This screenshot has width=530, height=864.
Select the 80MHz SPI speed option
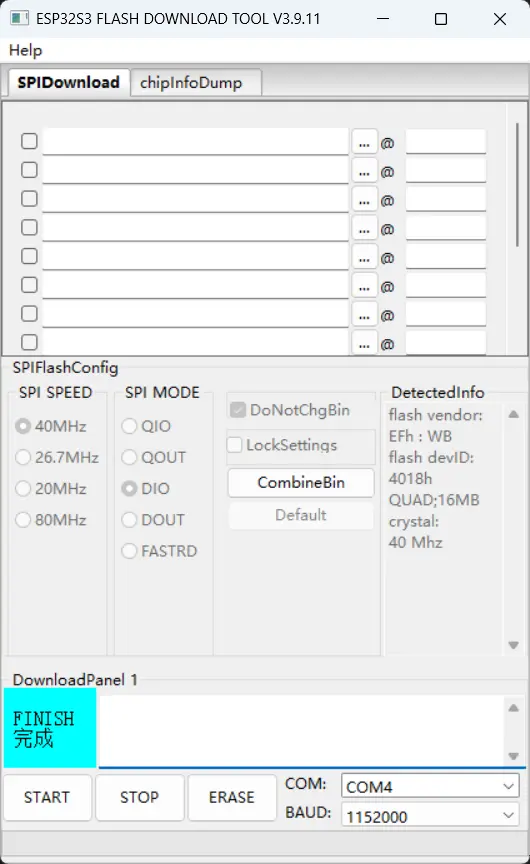click(x=23, y=520)
